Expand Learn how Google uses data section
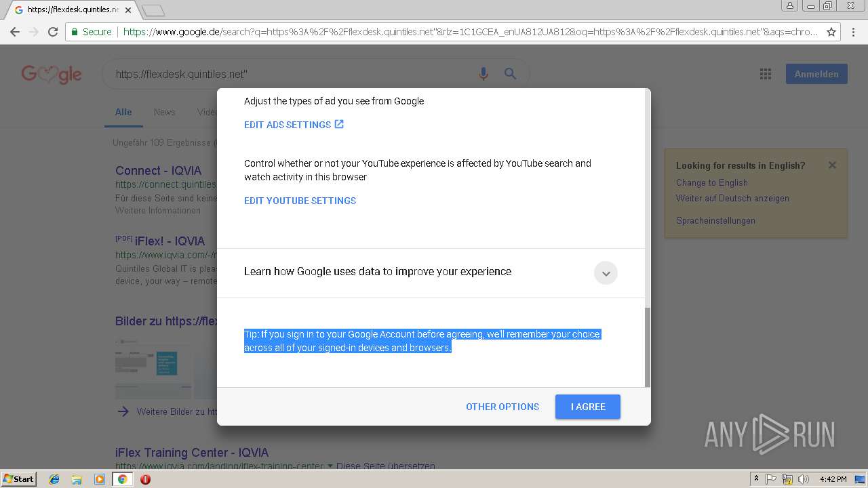Image resolution: width=868 pixels, height=488 pixels. coord(606,273)
